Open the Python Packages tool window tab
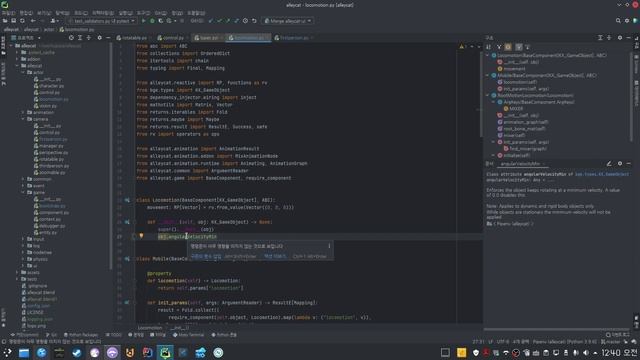 81,335
